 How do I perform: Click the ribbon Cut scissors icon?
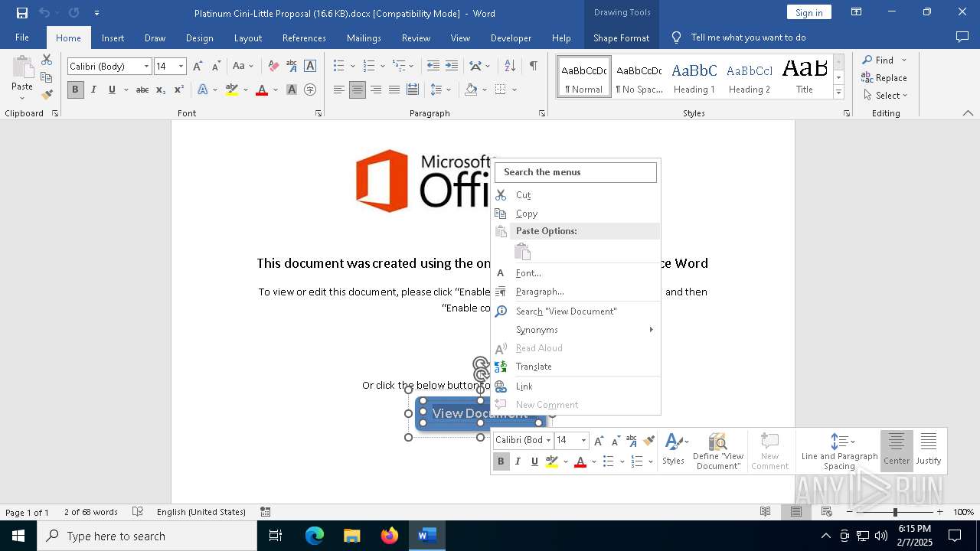(47, 60)
